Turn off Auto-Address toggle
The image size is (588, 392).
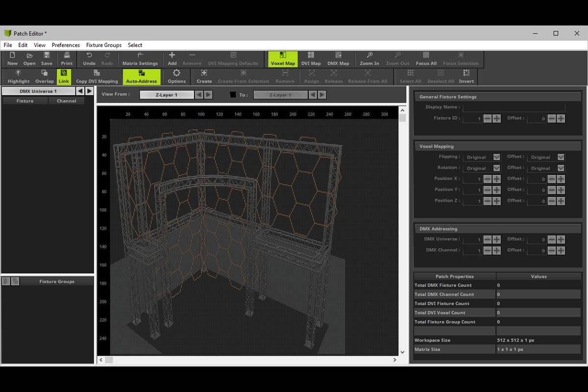141,77
